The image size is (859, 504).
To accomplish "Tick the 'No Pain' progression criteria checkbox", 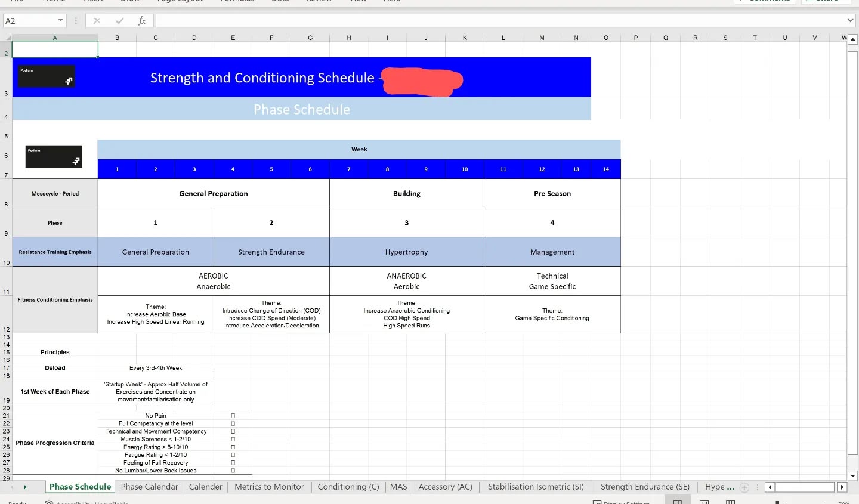I will pyautogui.click(x=233, y=416).
